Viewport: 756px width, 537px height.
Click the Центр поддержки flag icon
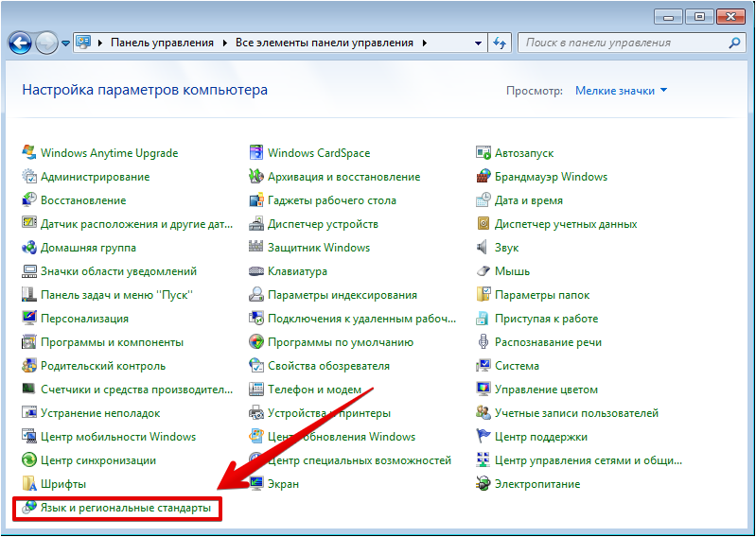point(483,436)
